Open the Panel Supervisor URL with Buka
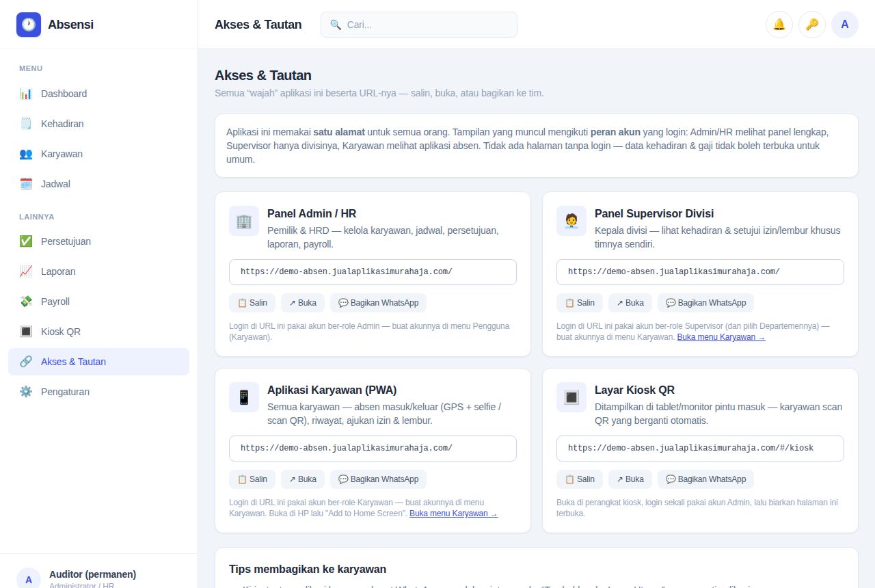The height and width of the screenshot is (588, 875). [630, 303]
